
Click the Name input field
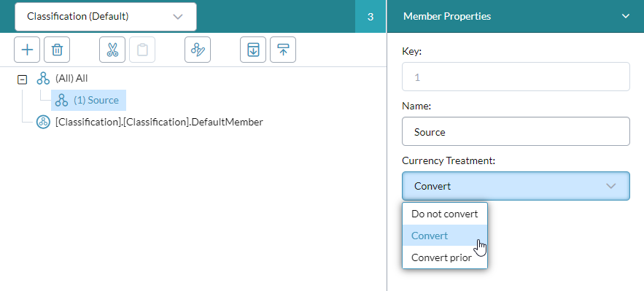(516, 131)
